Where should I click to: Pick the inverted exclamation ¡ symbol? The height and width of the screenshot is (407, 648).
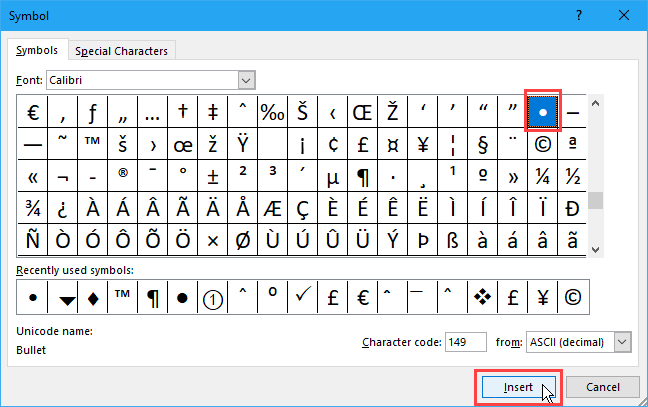tap(303, 144)
